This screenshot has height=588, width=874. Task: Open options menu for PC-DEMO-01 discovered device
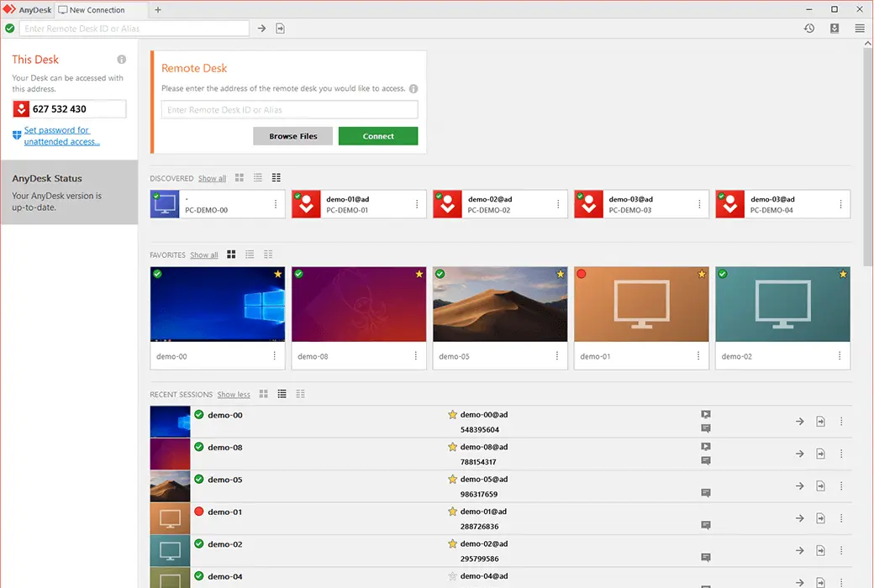click(417, 204)
